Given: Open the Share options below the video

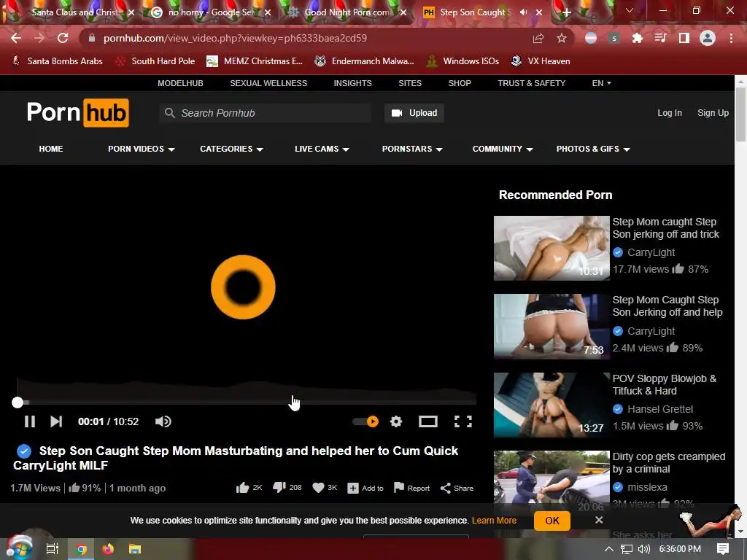Looking at the screenshot, I should 457,488.
